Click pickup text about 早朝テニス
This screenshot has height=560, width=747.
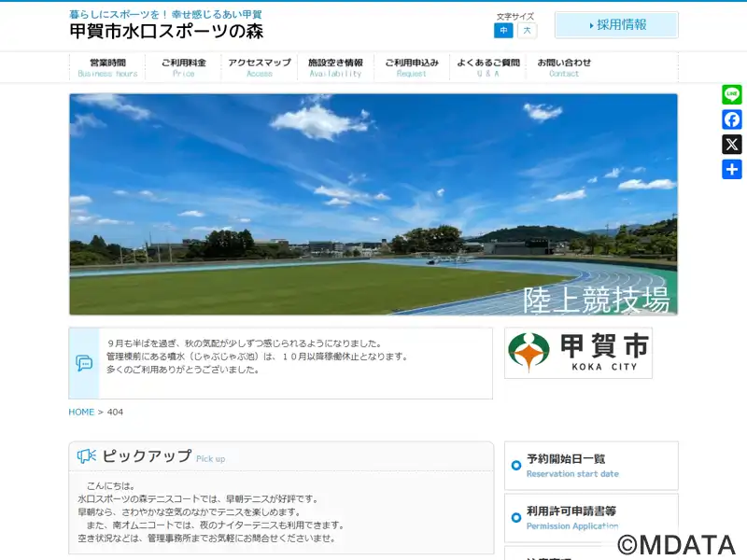point(198,499)
